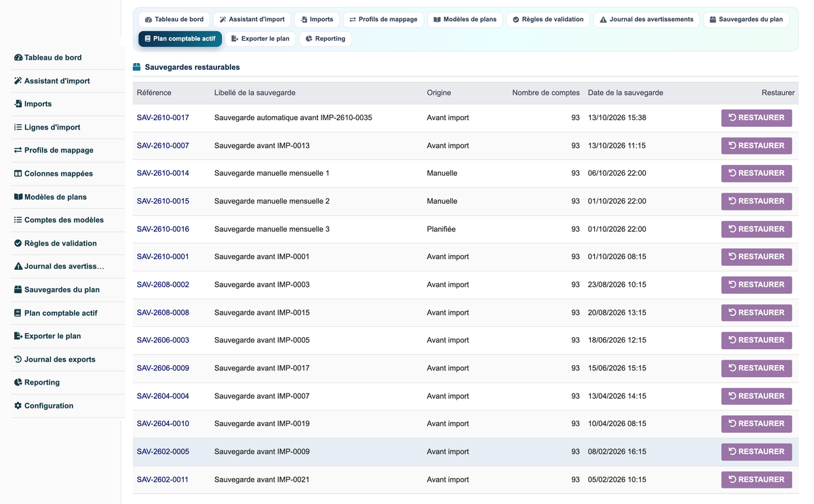This screenshot has height=504, width=814.
Task: Open reference link SAV-2602-0011
Action: [163, 480]
